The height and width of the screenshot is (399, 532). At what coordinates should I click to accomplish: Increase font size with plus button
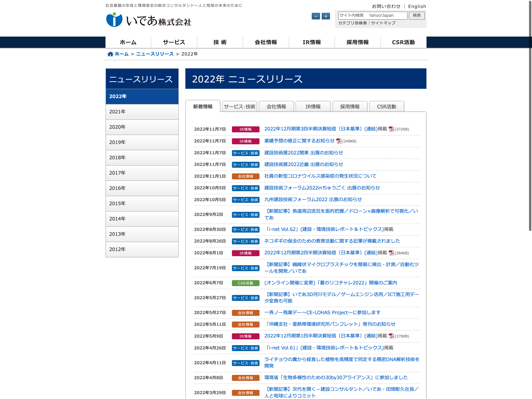click(x=326, y=16)
